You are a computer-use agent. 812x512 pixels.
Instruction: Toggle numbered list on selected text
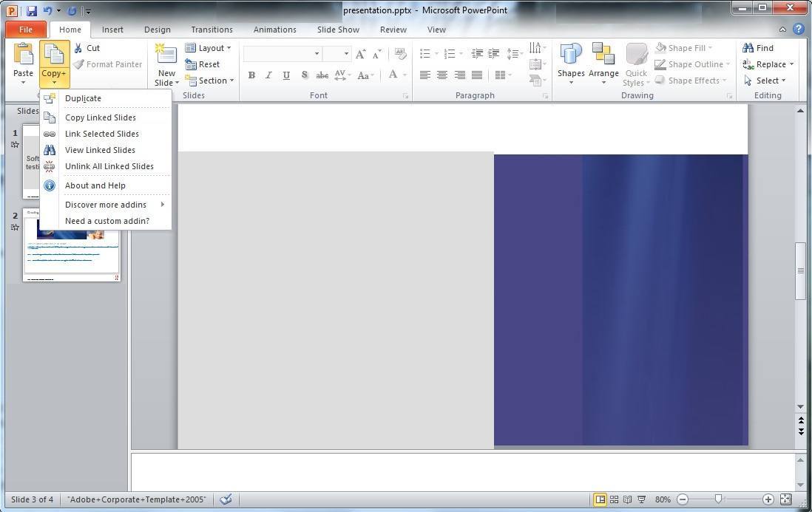[449, 53]
